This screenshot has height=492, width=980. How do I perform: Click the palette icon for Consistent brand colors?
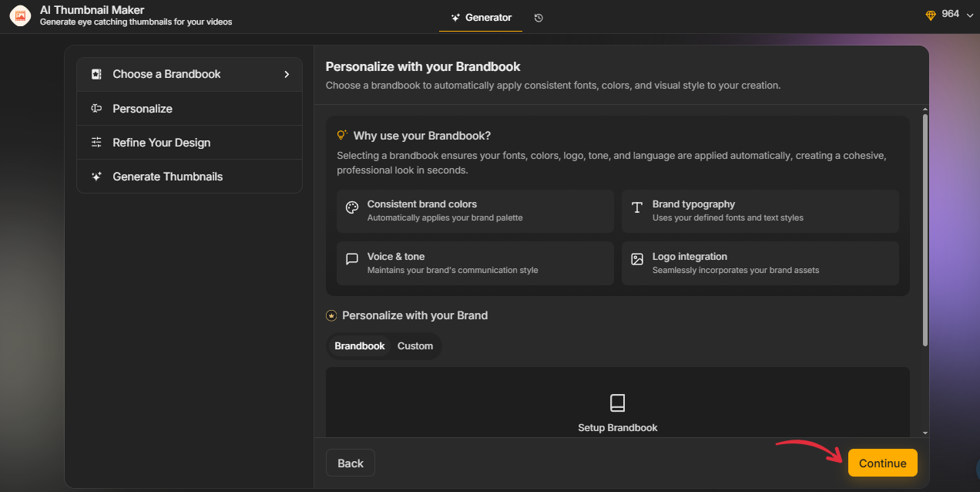(x=352, y=207)
